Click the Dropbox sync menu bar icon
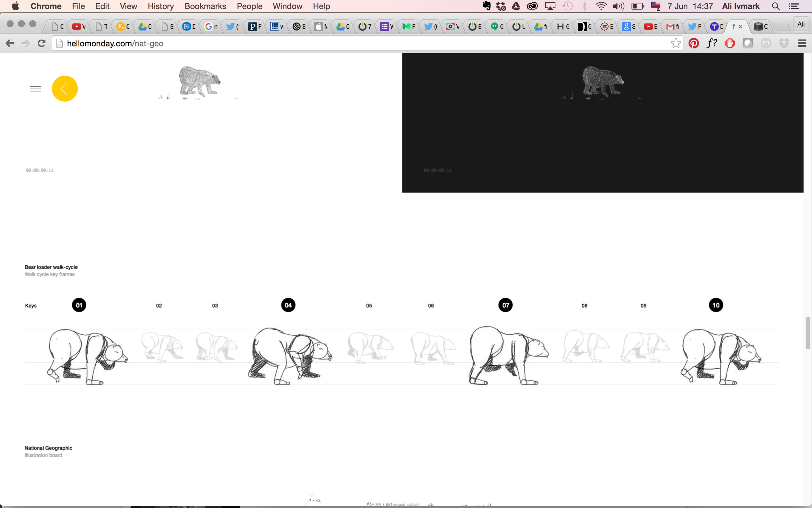812x508 pixels. pos(501,6)
